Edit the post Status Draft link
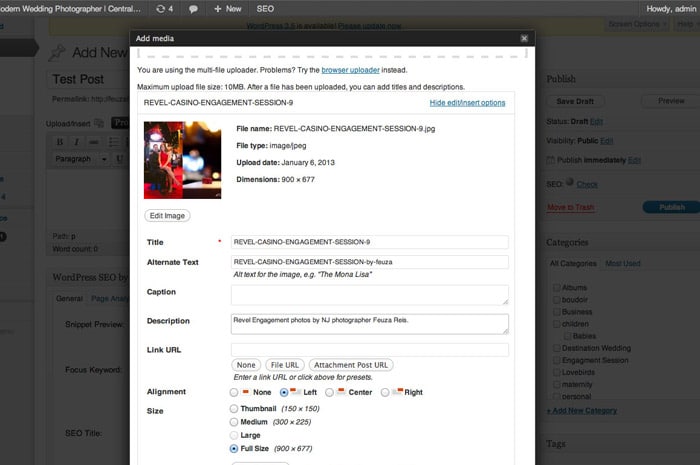This screenshot has height=465, width=700. [596, 121]
